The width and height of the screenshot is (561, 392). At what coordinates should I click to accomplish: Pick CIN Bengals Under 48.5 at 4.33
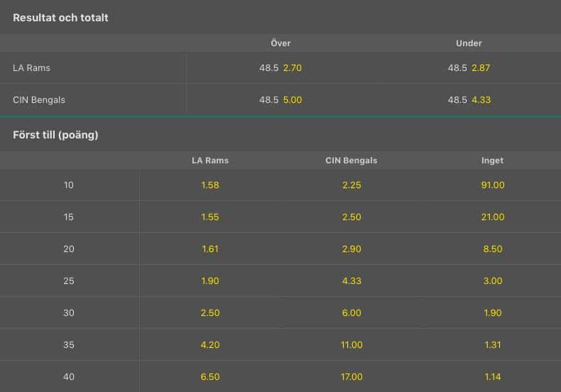[x=469, y=100]
